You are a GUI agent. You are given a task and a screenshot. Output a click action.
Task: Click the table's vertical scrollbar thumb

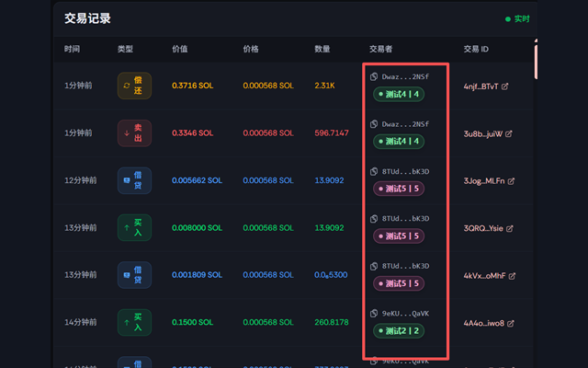click(x=536, y=60)
